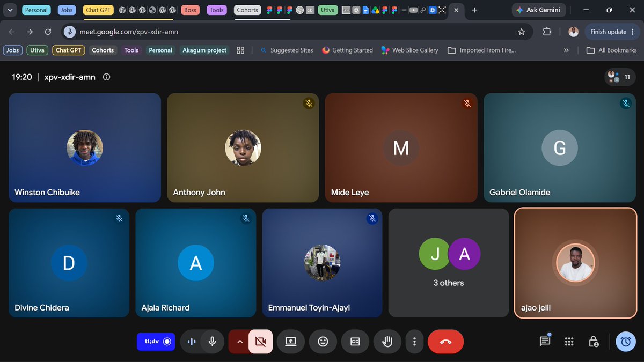Open the Getting Started bookmark

click(347, 50)
